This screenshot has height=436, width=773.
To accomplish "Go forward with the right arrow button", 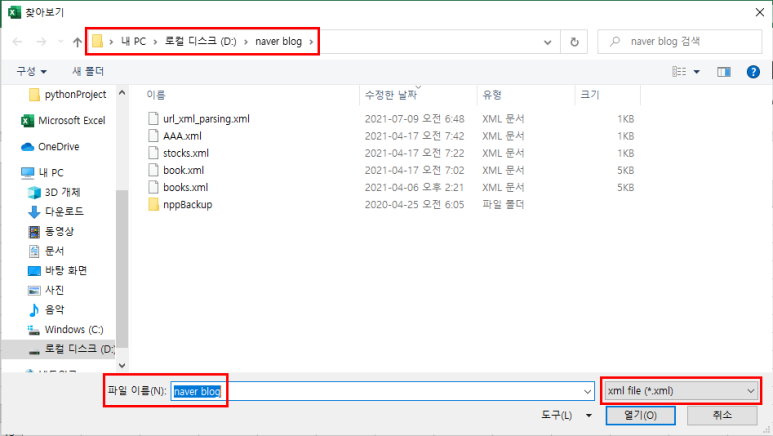I will 41,42.
